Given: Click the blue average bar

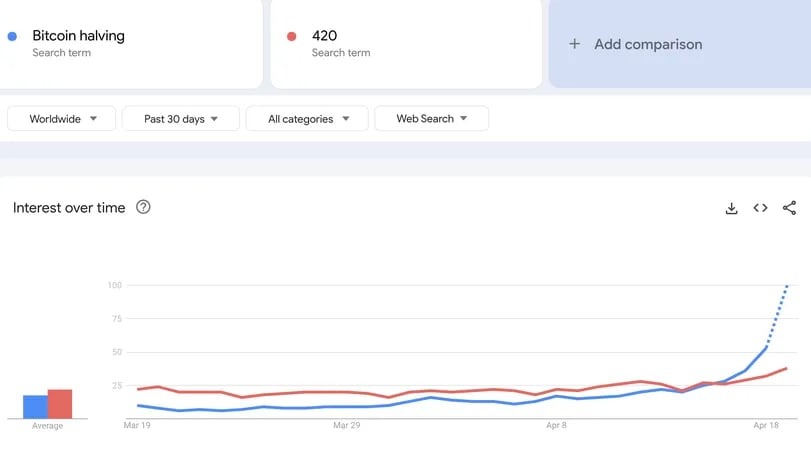Looking at the screenshot, I should (x=35, y=407).
